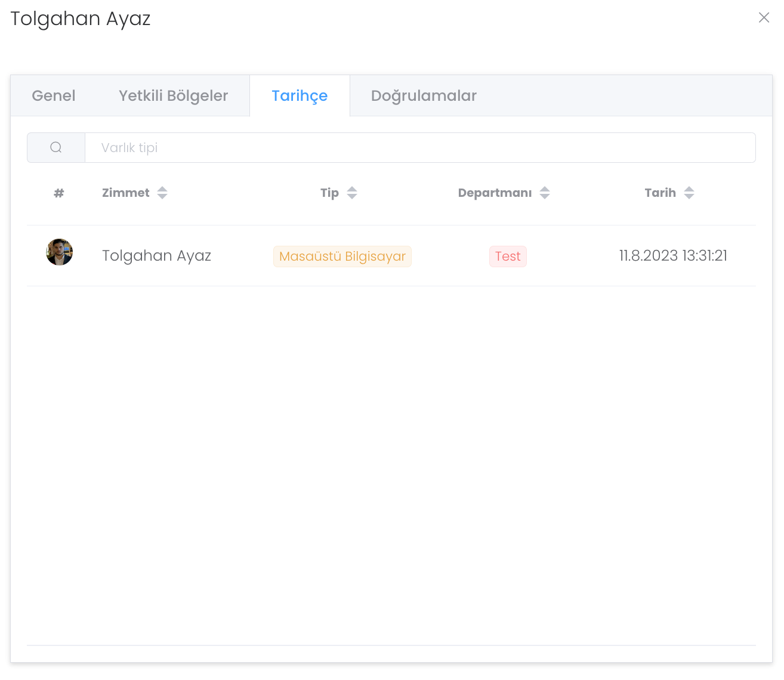Focus the Varlık tipi search field
Viewport: 784px width, 680px height.
pyautogui.click(x=418, y=147)
